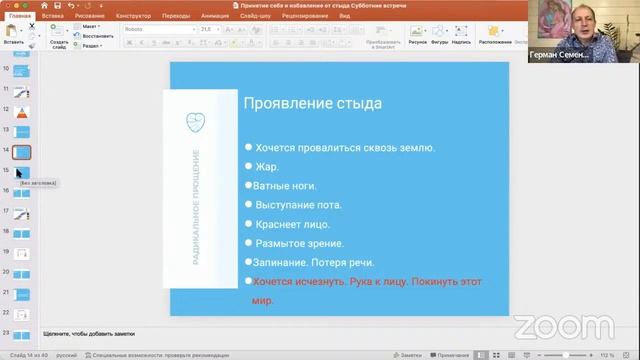The image size is (640, 360).
Task: Click the Fit slide to window icon
Action: click(626, 355)
